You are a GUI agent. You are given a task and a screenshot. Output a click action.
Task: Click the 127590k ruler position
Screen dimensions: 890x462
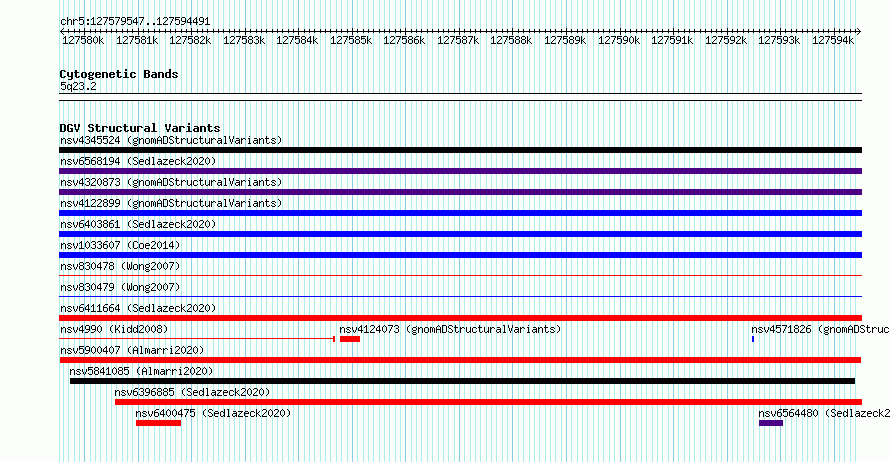click(619, 40)
